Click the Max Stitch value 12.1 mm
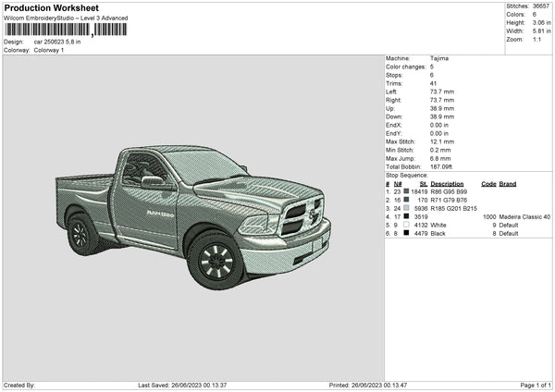 pyautogui.click(x=442, y=141)
